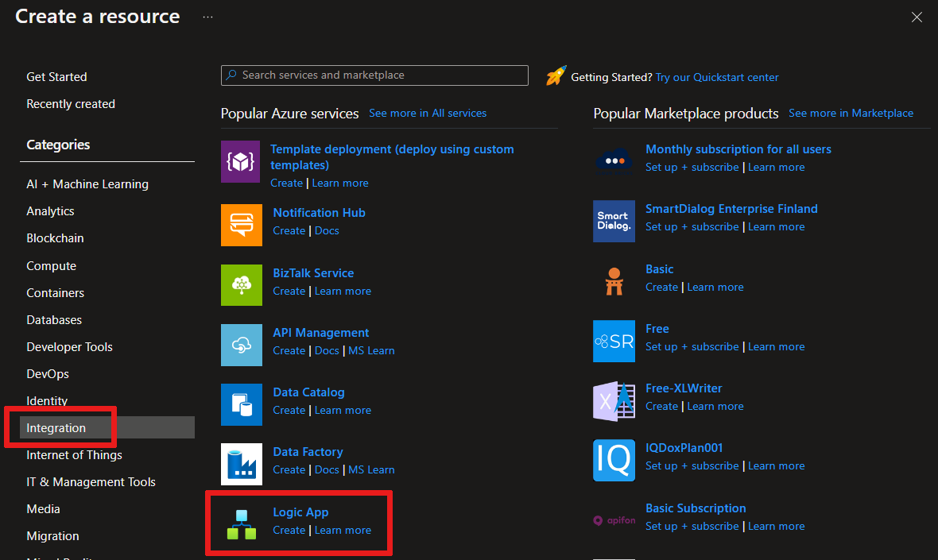This screenshot has height=560, width=938.
Task: Select the Databases category
Action: tap(54, 320)
